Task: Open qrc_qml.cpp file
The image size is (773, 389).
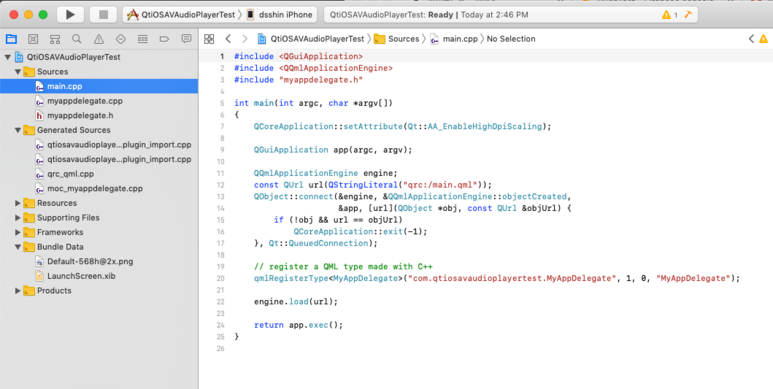Action: 70,174
